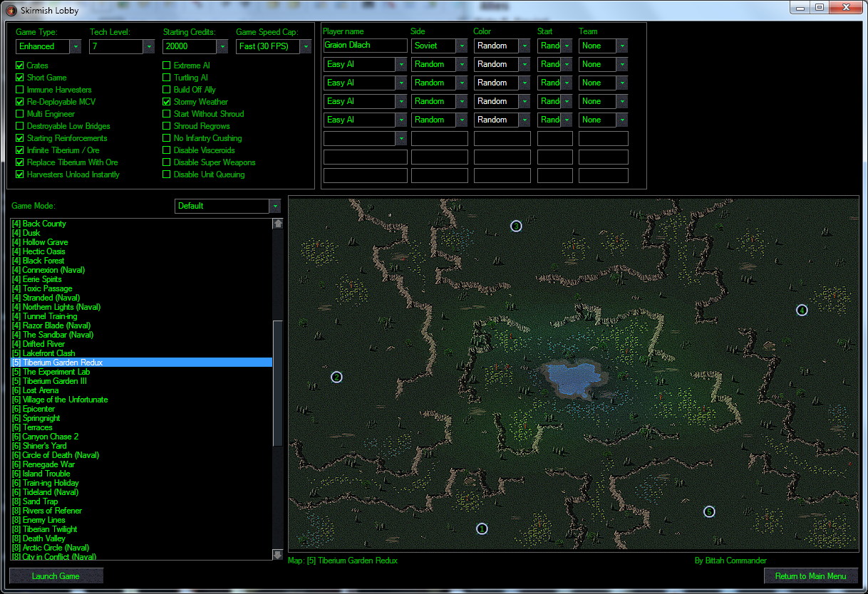Check the Shroud Regrows option
The height and width of the screenshot is (594, 868).
[165, 125]
